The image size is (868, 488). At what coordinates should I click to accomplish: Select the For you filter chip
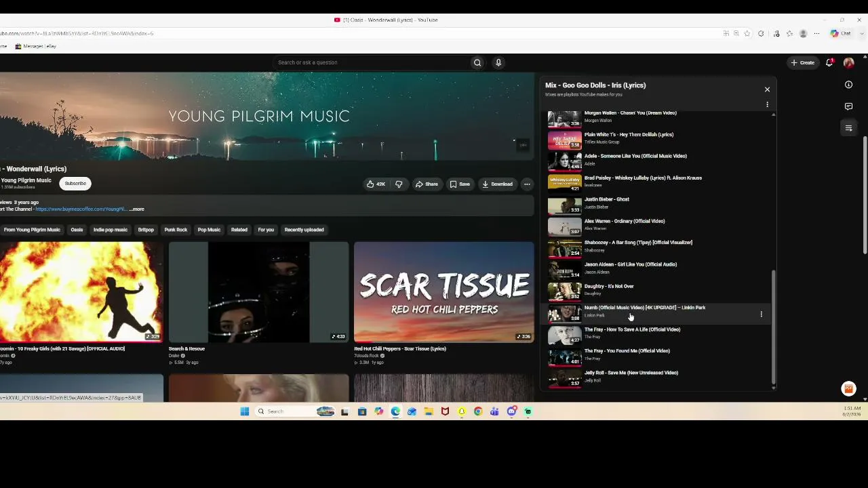point(266,230)
